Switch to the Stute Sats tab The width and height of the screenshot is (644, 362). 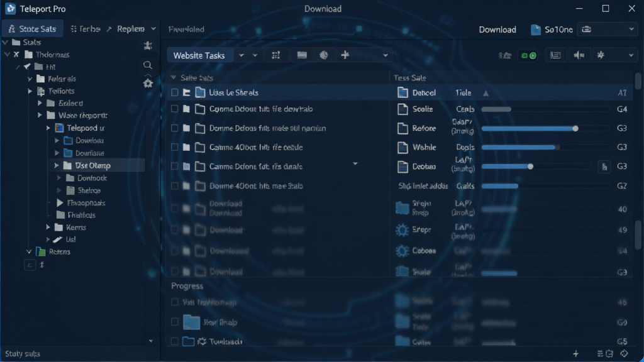pos(33,29)
